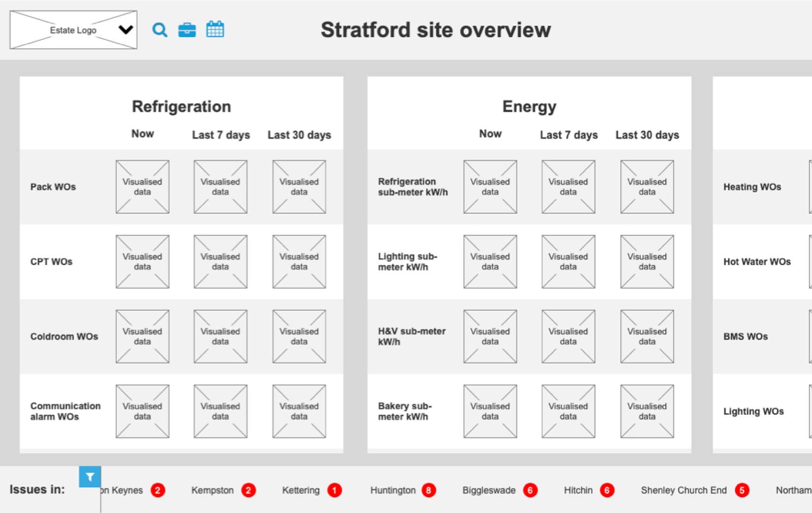Open Pack WOs Now visualised data

click(x=142, y=187)
